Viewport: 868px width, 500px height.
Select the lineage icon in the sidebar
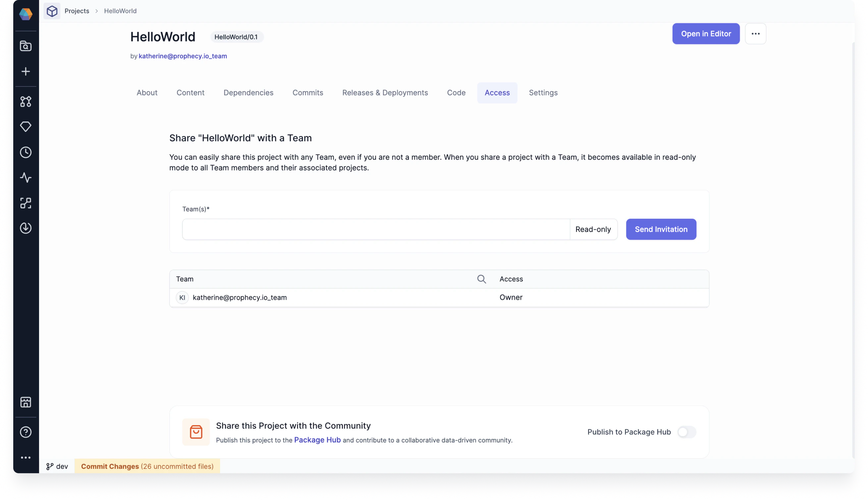click(26, 203)
